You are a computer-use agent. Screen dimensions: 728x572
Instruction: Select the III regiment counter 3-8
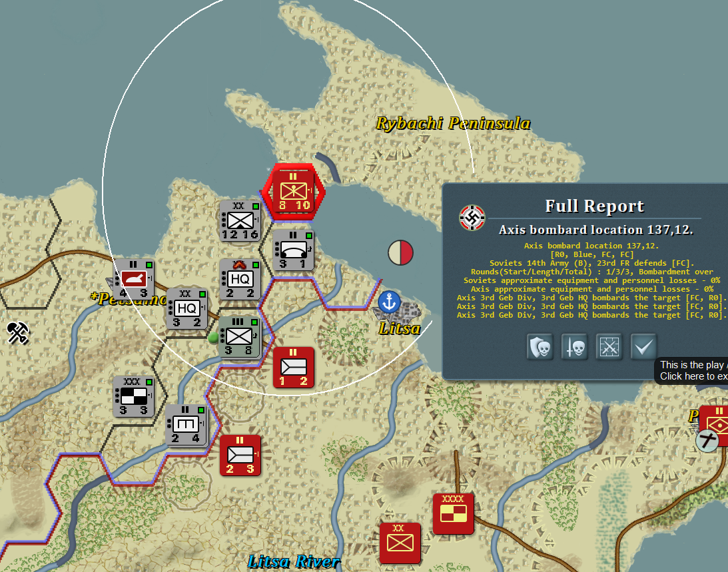(240, 338)
